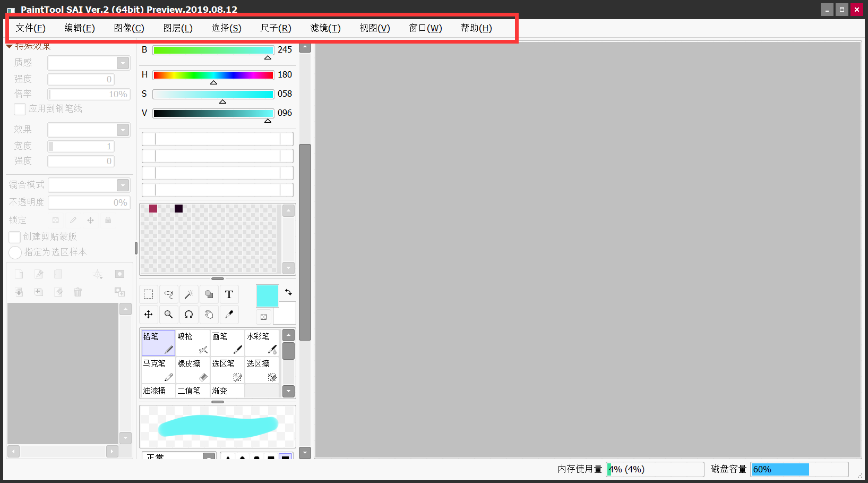Click the new linework pen layer icon
This screenshot has height=483, width=868.
[39, 274]
